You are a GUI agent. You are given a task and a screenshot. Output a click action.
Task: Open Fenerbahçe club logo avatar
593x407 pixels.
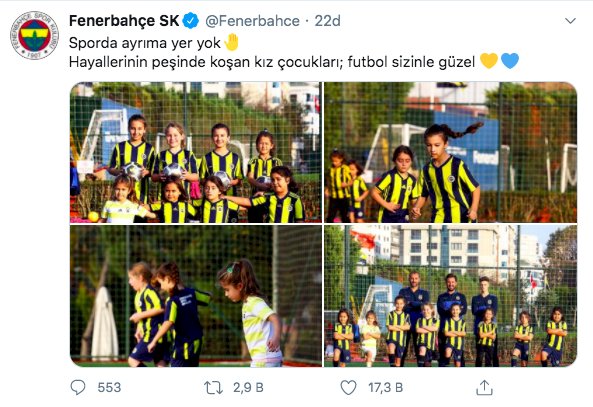tap(34, 36)
